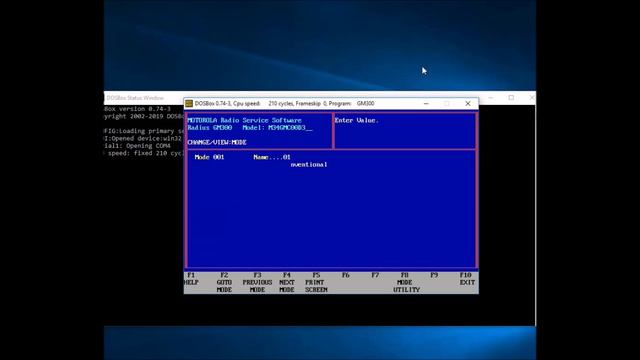Click the DOSBox window title bar icon
Viewport: 640px width, 360px height.
189,104
